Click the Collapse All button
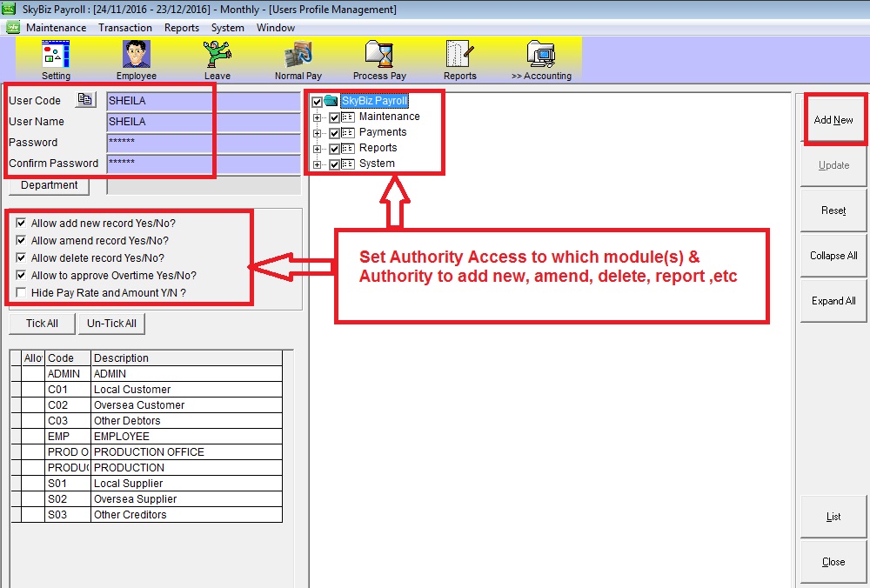 click(x=833, y=256)
